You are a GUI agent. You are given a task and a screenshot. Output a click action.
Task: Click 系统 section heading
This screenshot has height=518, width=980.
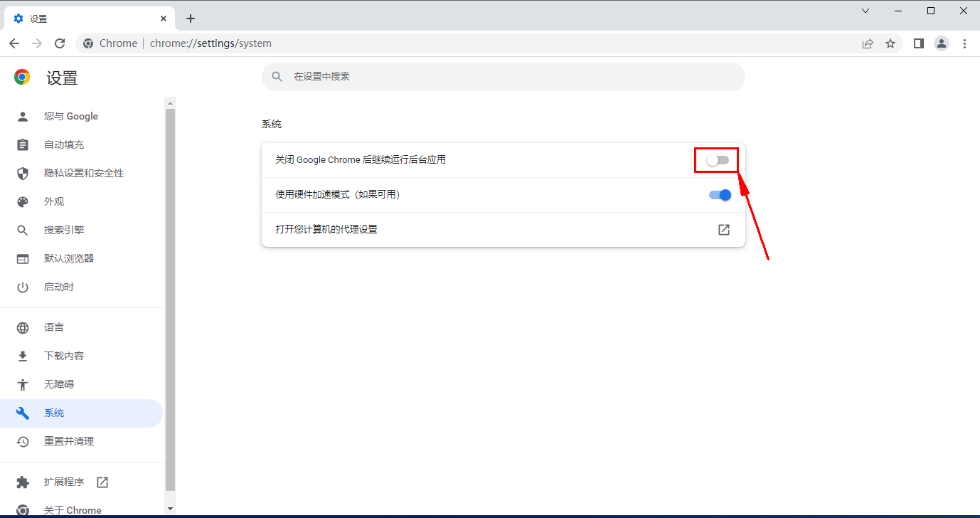[272, 125]
